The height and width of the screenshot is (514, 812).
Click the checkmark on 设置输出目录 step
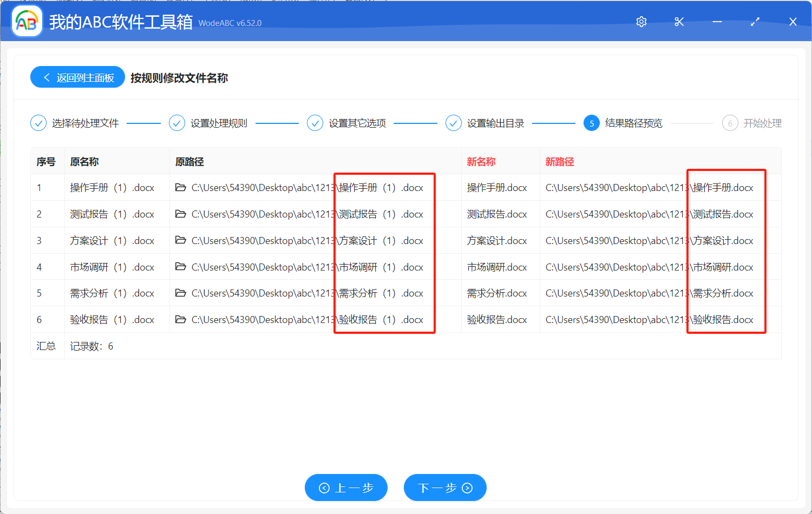pos(453,123)
